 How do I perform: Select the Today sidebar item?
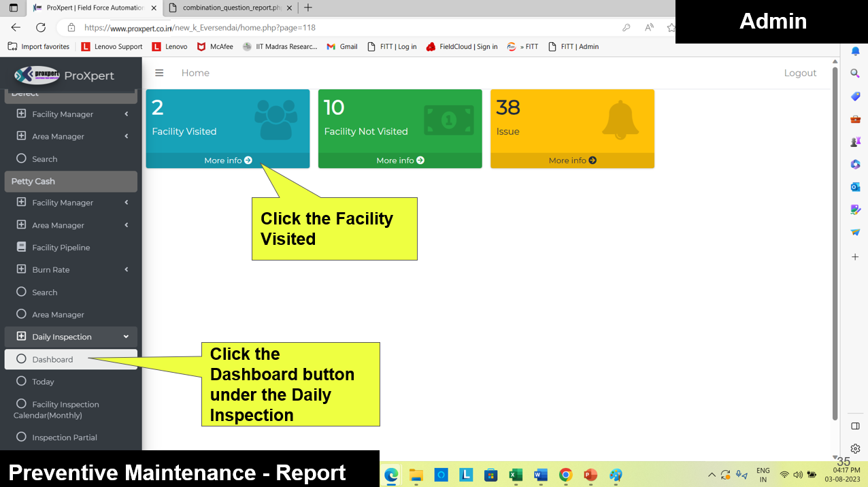[x=43, y=382]
